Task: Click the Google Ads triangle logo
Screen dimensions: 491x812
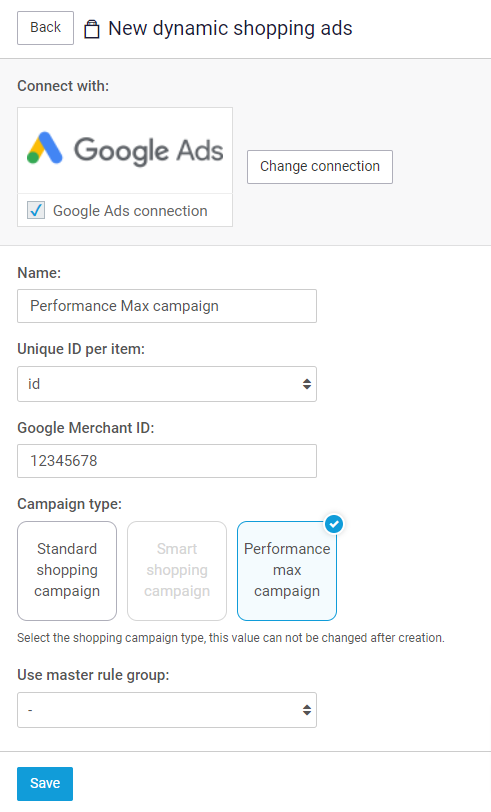Action: [45, 148]
